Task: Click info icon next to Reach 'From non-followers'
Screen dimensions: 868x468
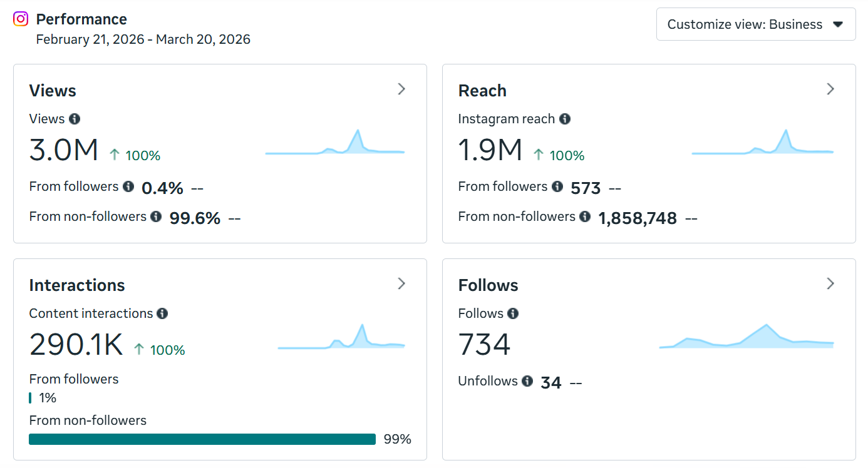Action: [585, 216]
